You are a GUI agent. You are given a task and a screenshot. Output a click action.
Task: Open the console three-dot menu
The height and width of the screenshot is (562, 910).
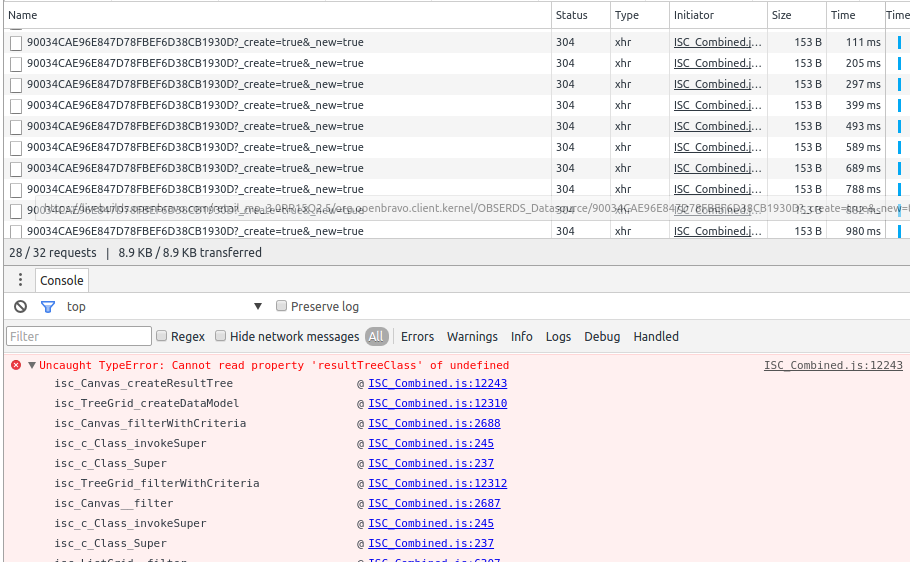20,281
